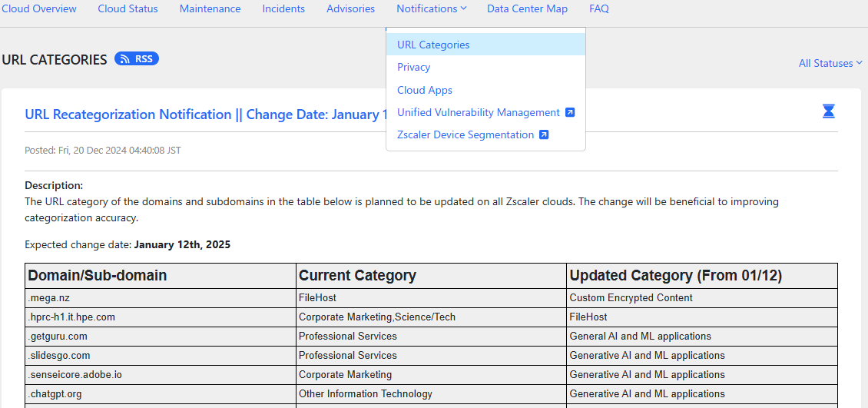Click external link icon beside Unified Vulnerability Management
The width and height of the screenshot is (868, 408).
(570, 112)
